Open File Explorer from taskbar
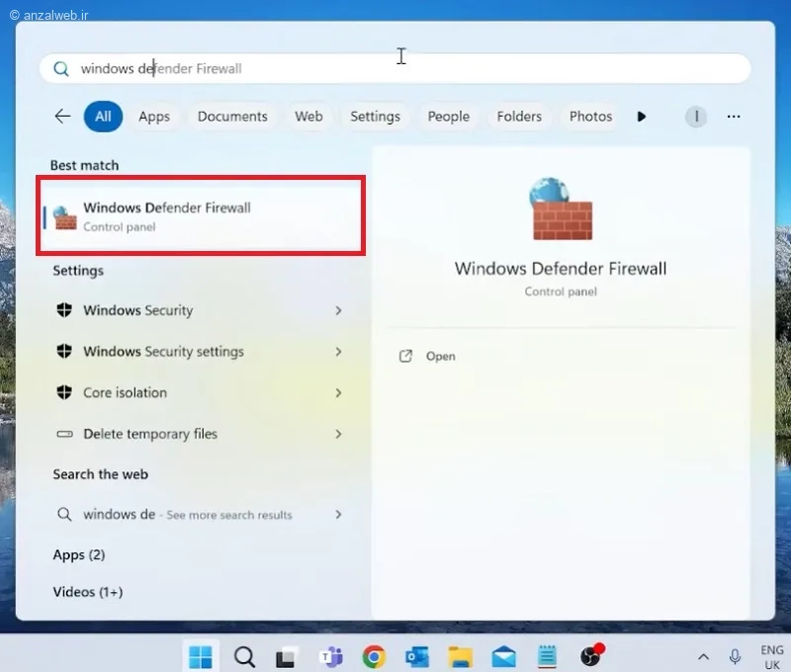This screenshot has height=672, width=791. (x=461, y=656)
